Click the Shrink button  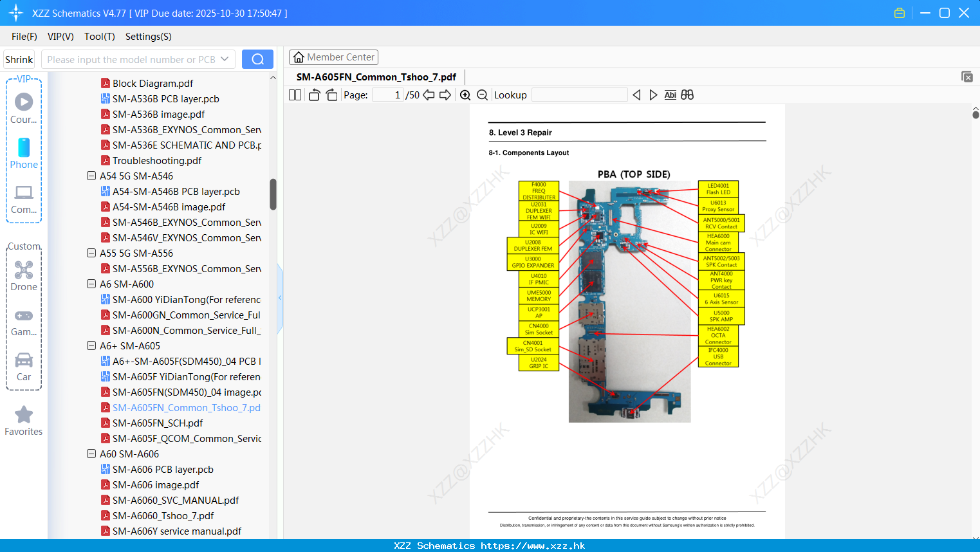(19, 59)
